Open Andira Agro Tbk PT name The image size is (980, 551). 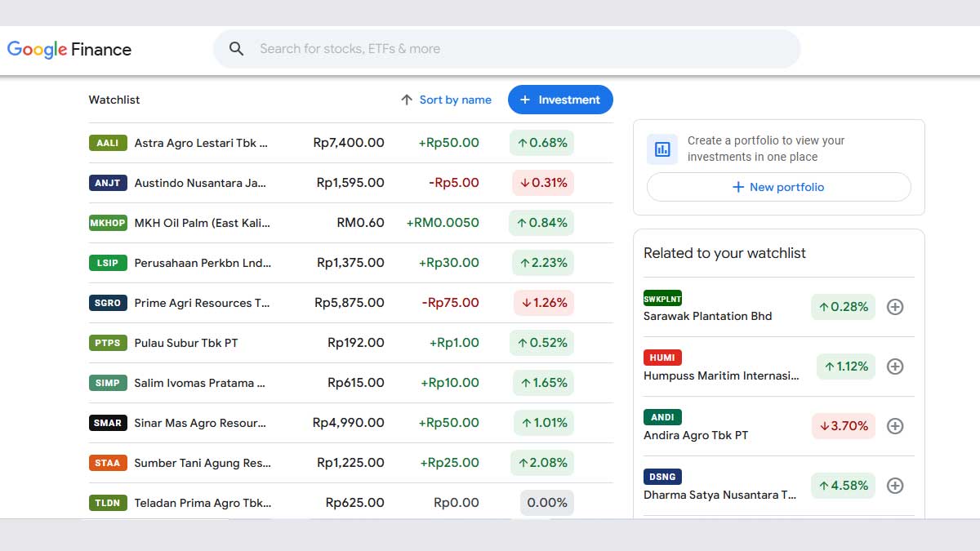point(696,435)
